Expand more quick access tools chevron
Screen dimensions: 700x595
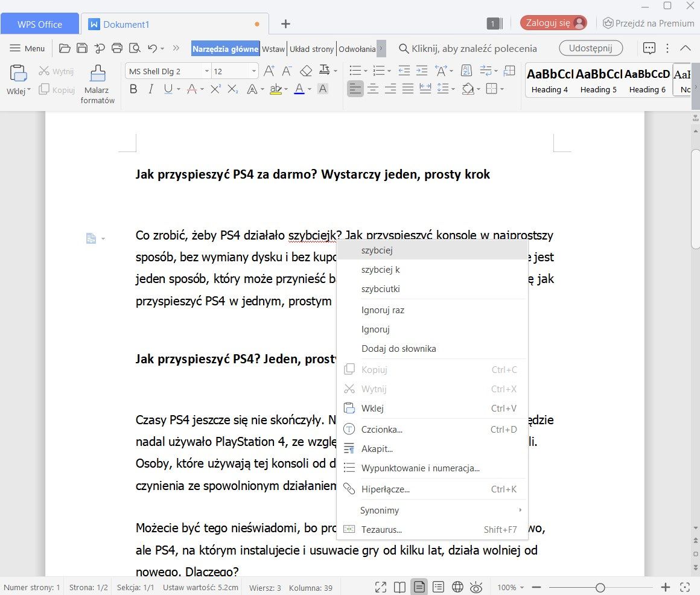(x=176, y=48)
